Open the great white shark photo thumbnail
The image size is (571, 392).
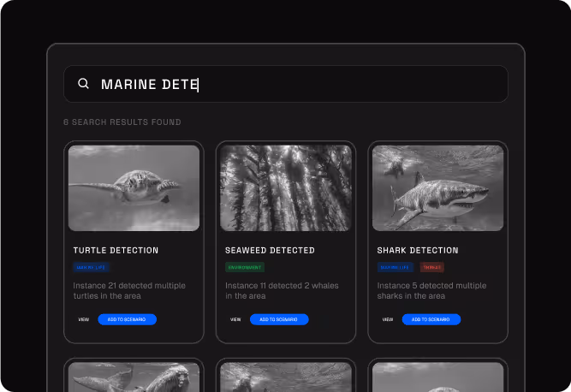tap(437, 188)
